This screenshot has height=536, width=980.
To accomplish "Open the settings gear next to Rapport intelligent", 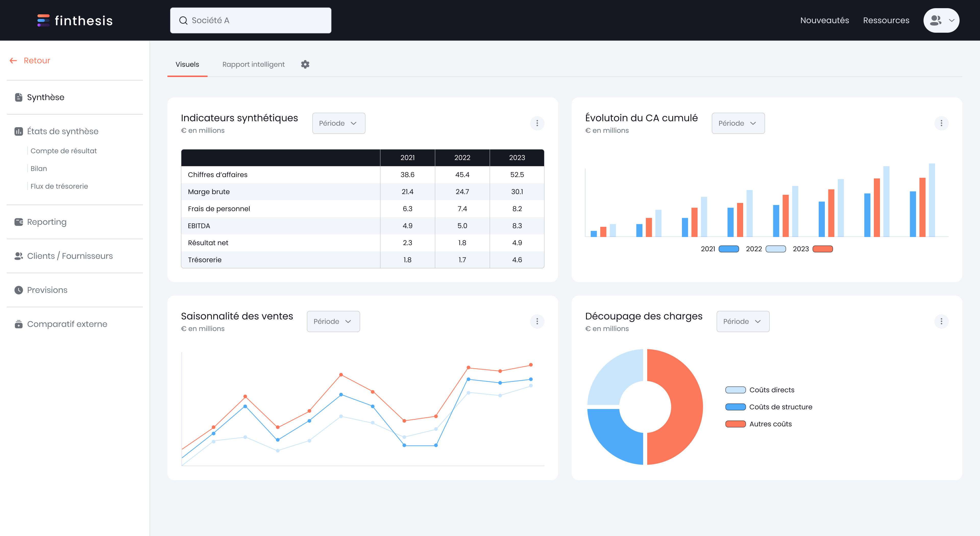I will tap(305, 64).
